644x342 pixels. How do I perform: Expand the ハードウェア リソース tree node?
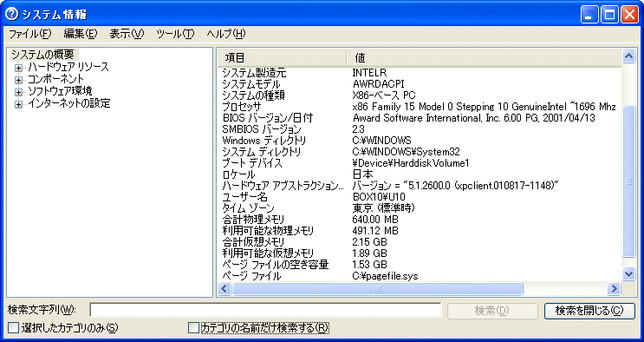click(x=18, y=68)
